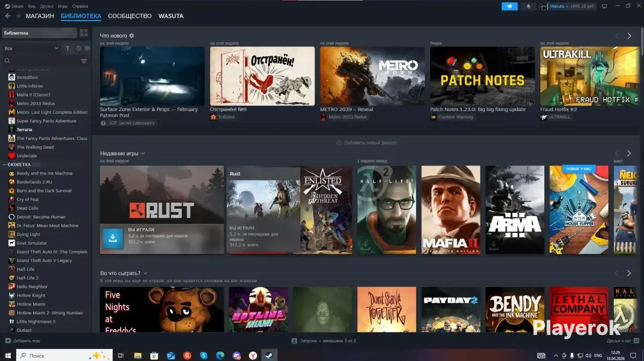Click the blue megaphone announcements icon
The width and height of the screenshot is (644, 361).
pyautogui.click(x=510, y=6)
